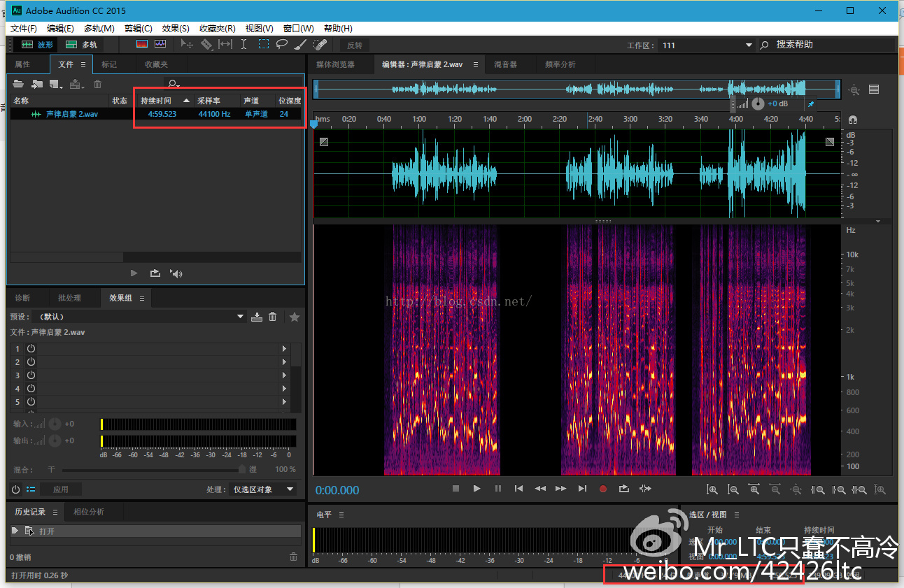Click the skip selection playback icon
This screenshot has width=904, height=588.
[x=645, y=489]
